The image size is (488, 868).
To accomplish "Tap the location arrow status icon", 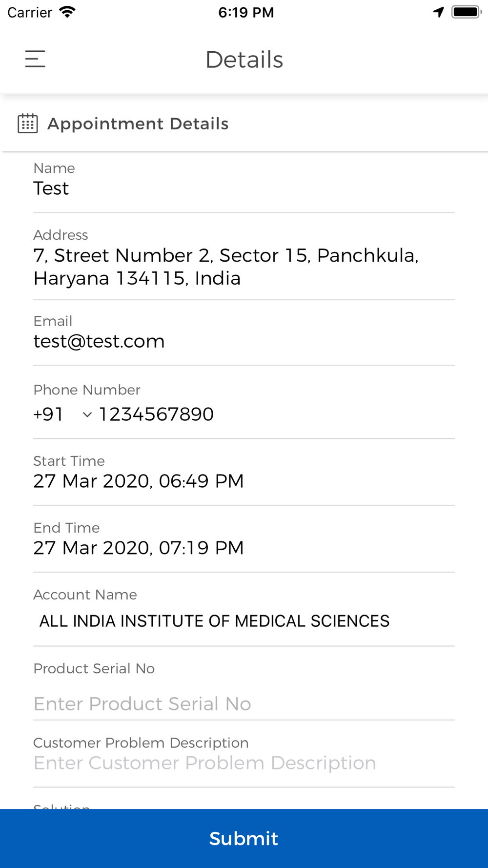I will click(439, 12).
